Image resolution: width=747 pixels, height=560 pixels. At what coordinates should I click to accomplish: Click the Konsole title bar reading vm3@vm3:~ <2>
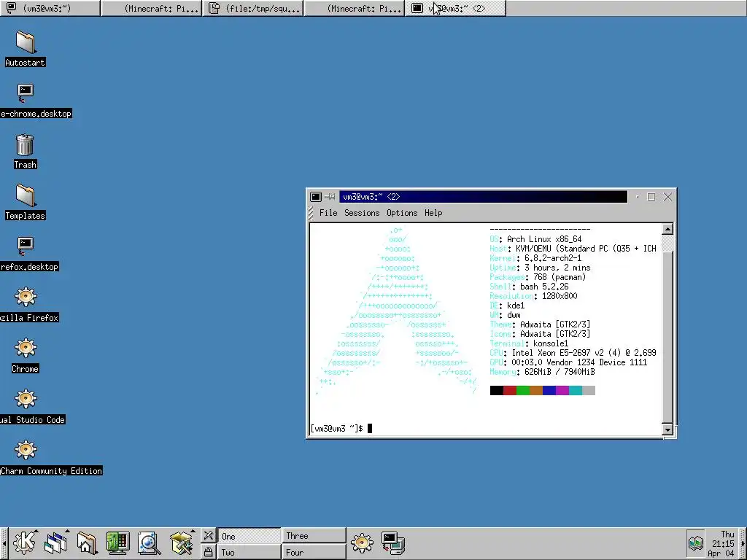pos(483,197)
